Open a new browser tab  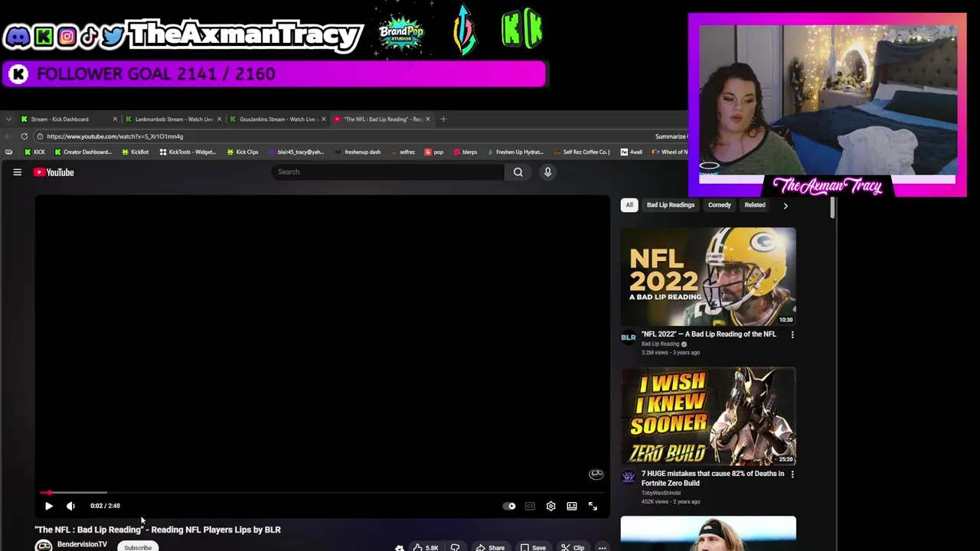[x=443, y=119]
